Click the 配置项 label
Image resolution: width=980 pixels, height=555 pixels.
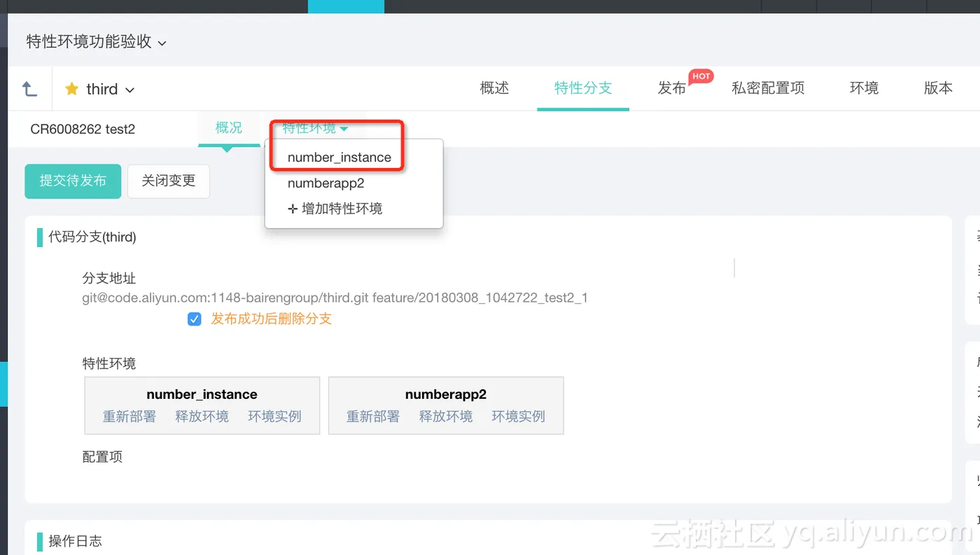pyautogui.click(x=102, y=457)
